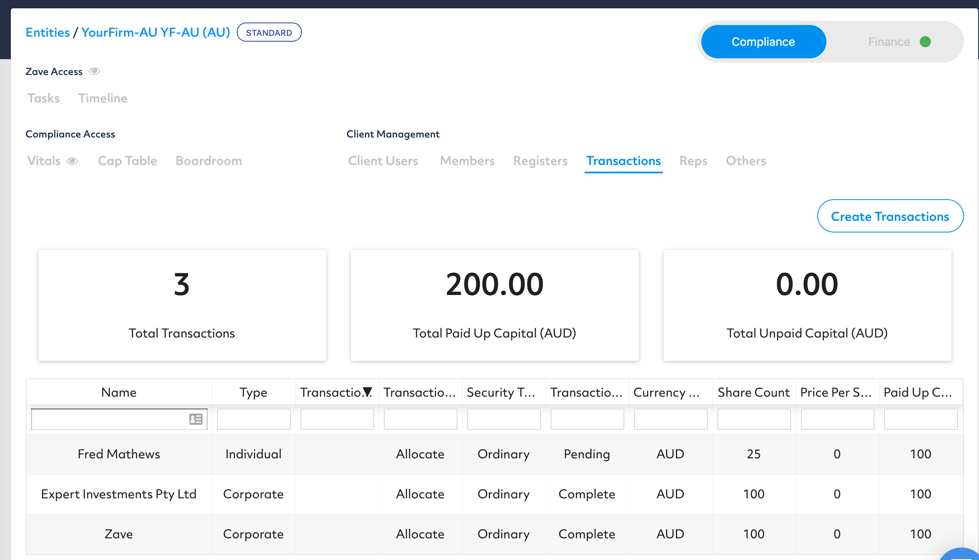979x560 pixels.
Task: Click the STANDARD plan badge
Action: pyautogui.click(x=269, y=32)
